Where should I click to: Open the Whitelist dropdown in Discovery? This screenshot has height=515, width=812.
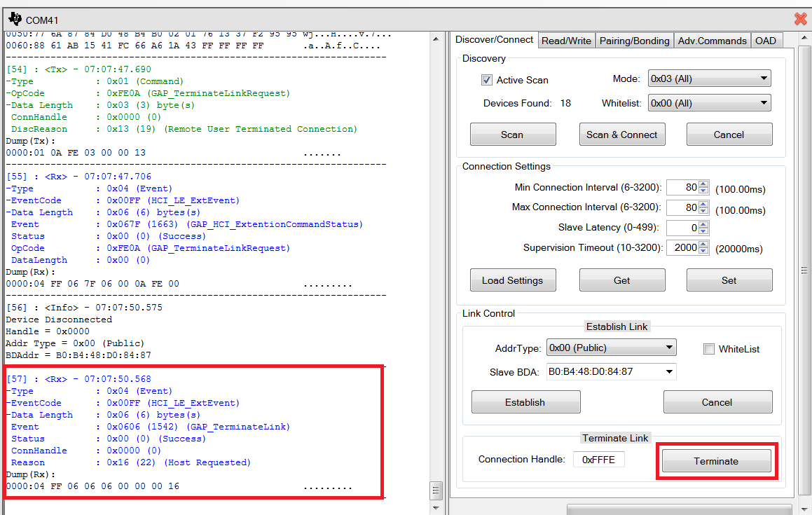pos(709,103)
